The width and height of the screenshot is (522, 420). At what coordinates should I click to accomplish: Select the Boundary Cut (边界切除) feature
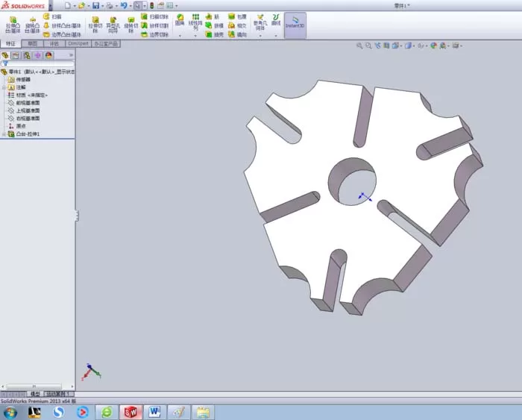click(x=155, y=34)
